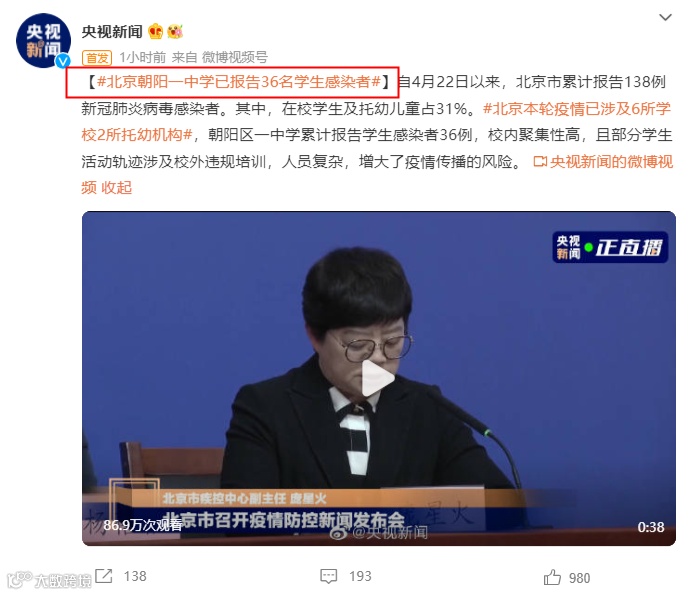
Task: Click the 1小时前 post timestamp
Action: 142,57
